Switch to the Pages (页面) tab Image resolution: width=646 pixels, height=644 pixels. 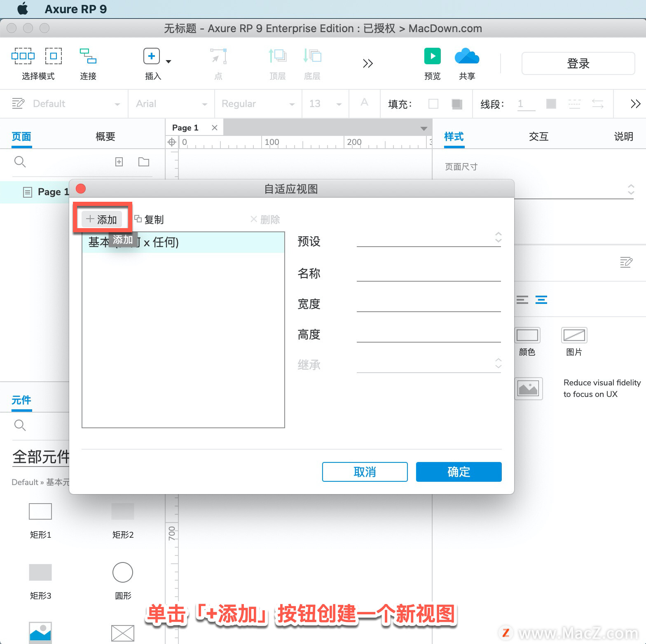21,136
